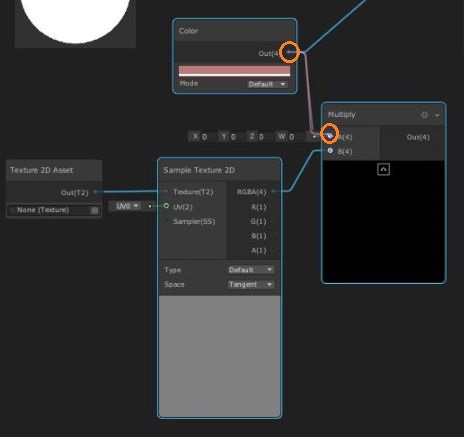Click the UV(2) input port circle
The width and height of the screenshot is (464, 437).
(x=166, y=206)
